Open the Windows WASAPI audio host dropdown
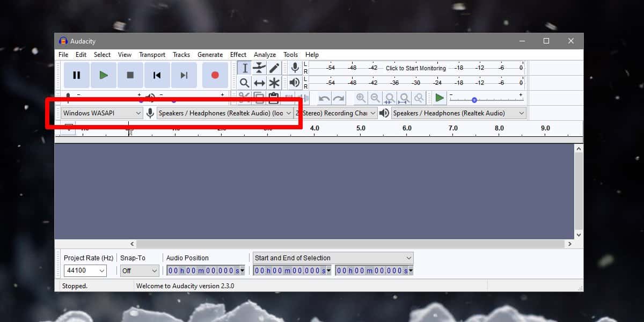 point(102,113)
